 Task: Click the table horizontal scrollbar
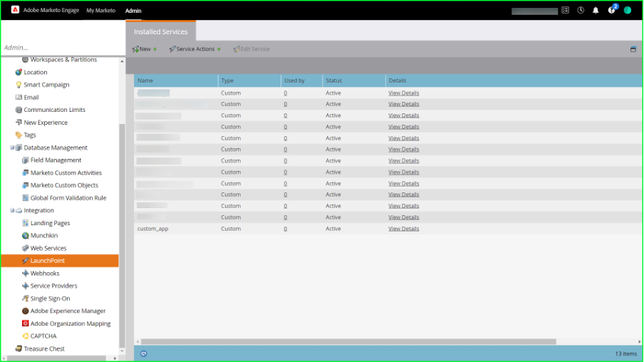coord(348,341)
